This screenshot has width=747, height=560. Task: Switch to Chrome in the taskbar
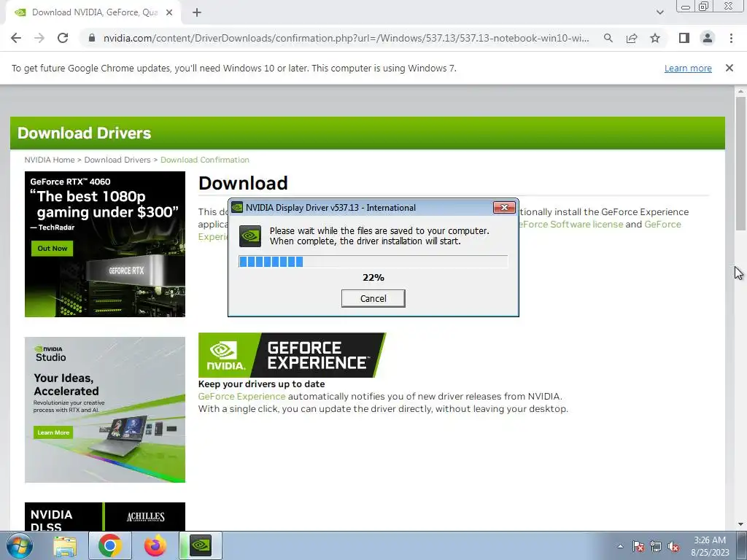coord(110,545)
